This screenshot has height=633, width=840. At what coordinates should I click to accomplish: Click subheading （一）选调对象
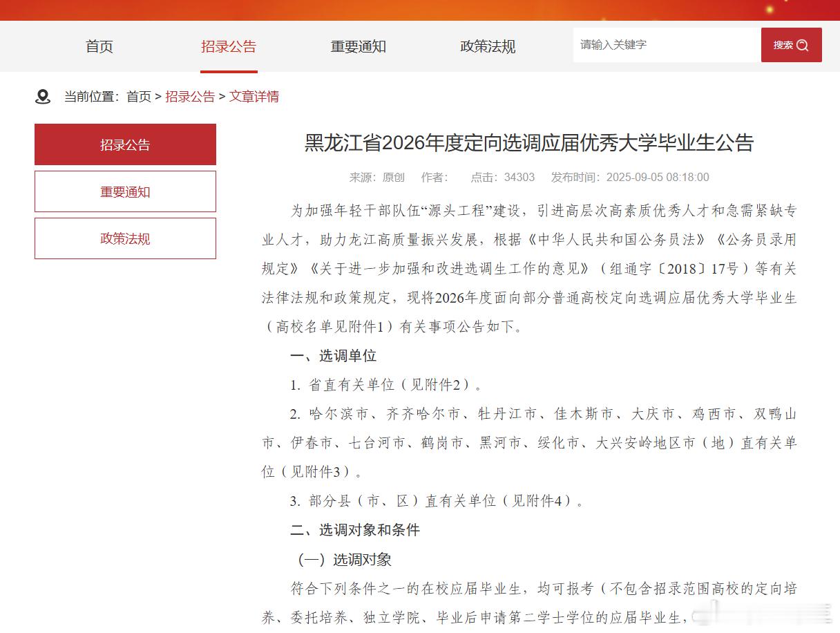342,559
